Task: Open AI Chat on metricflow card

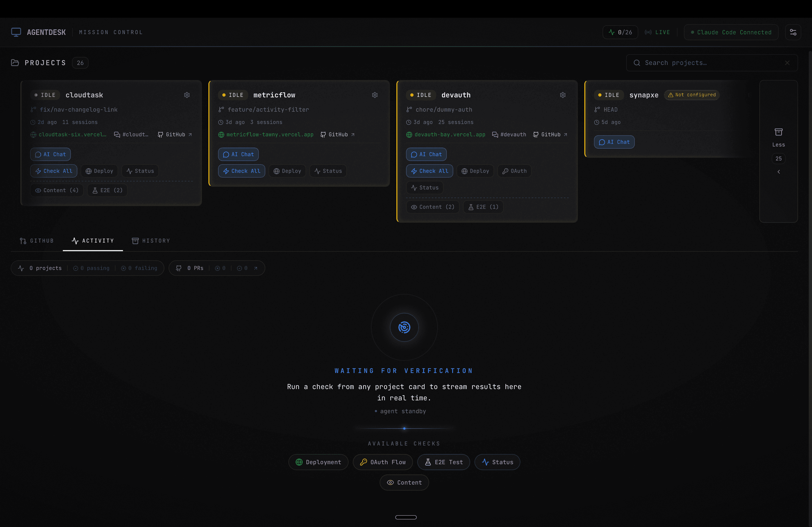Action: point(238,154)
